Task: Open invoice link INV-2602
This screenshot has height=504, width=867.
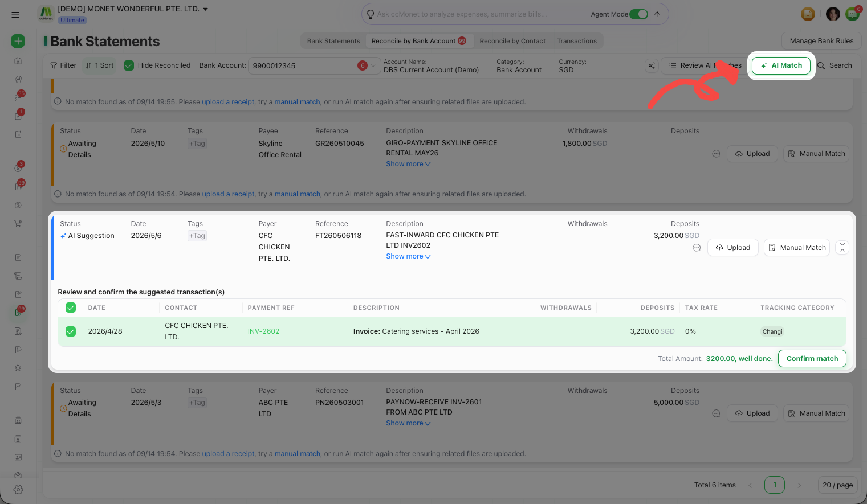Action: [263, 331]
